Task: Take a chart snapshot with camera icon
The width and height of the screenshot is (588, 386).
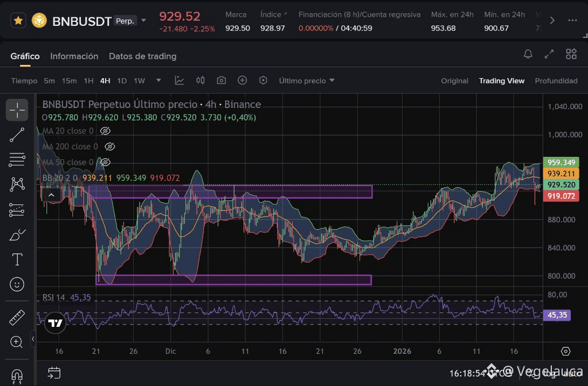Action: click(221, 80)
